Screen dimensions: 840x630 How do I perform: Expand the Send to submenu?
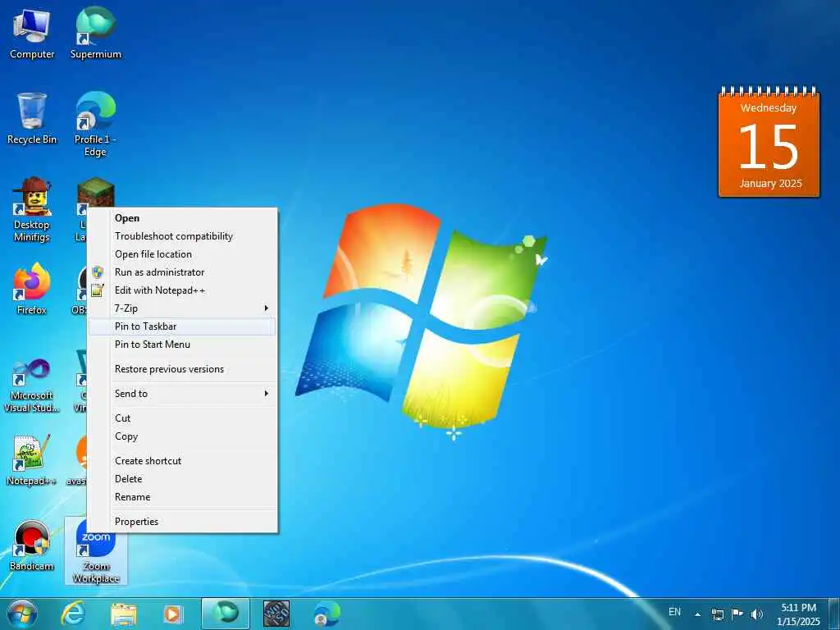coord(182,394)
